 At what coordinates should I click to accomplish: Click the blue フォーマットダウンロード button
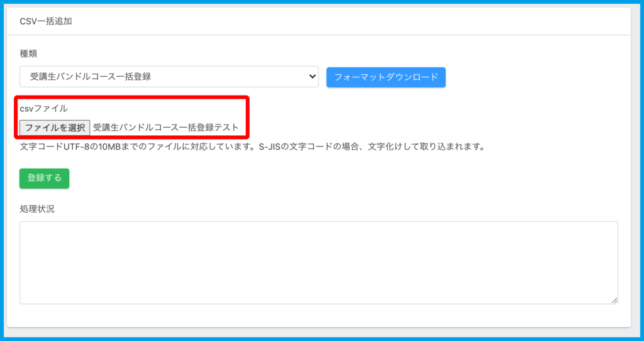[386, 77]
